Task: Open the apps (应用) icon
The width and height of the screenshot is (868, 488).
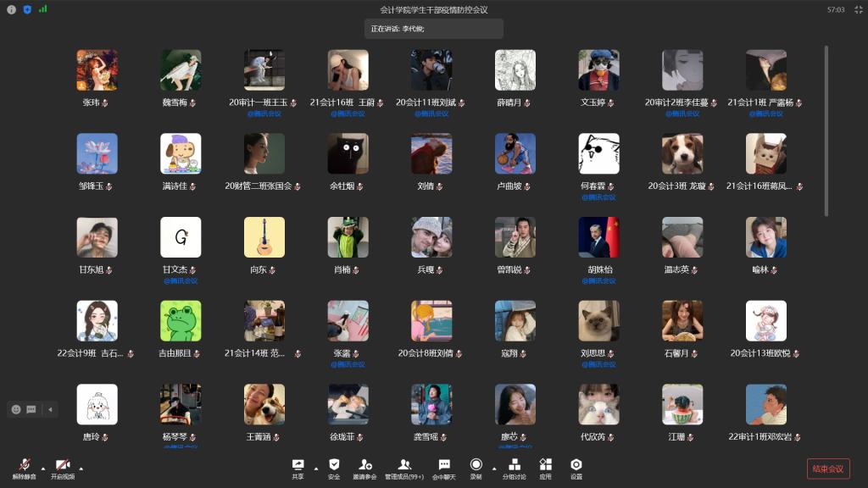Action: [x=545, y=467]
